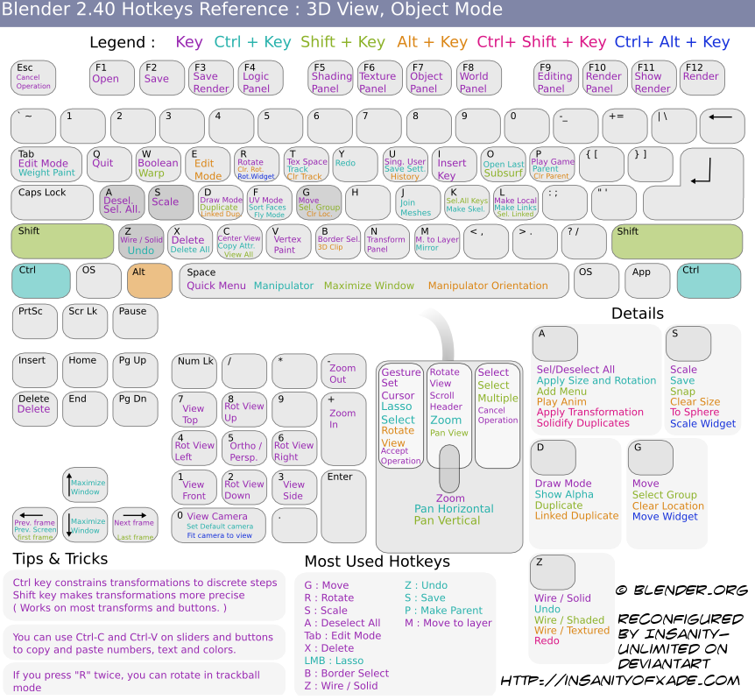
Task: Click the F6 Texture Panel key
Action: click(x=380, y=78)
